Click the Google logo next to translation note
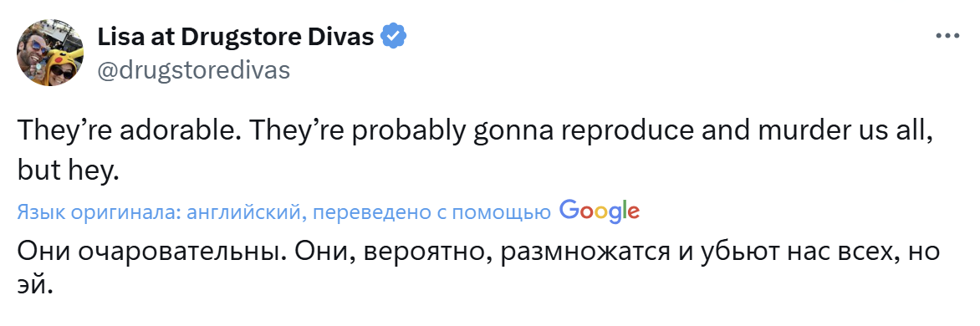The width and height of the screenshot is (980, 326). click(600, 211)
